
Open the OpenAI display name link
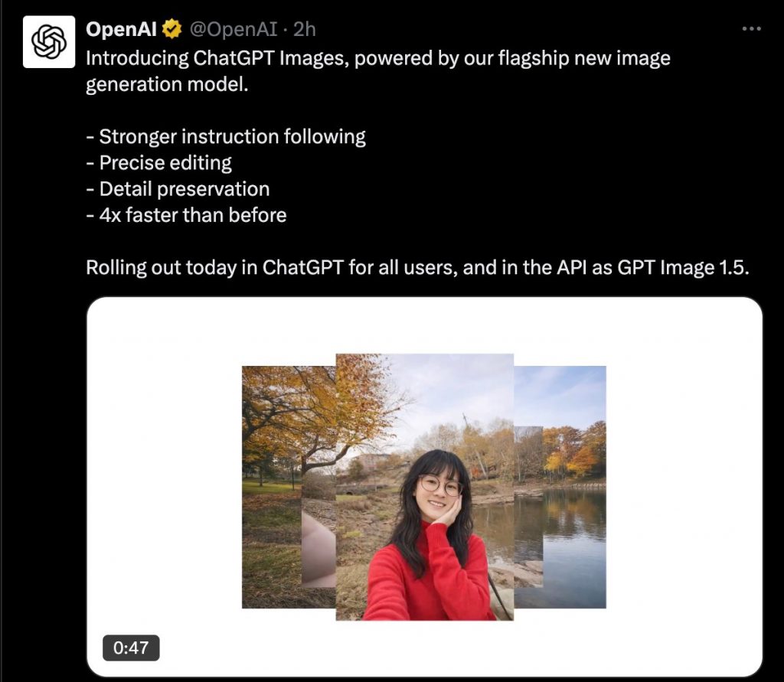pyautogui.click(x=121, y=29)
